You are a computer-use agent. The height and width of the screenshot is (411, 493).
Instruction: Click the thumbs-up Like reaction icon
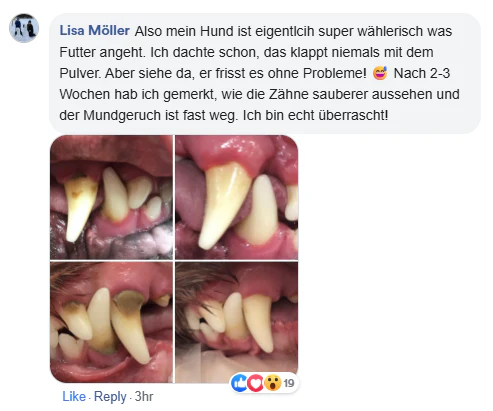coord(239,383)
